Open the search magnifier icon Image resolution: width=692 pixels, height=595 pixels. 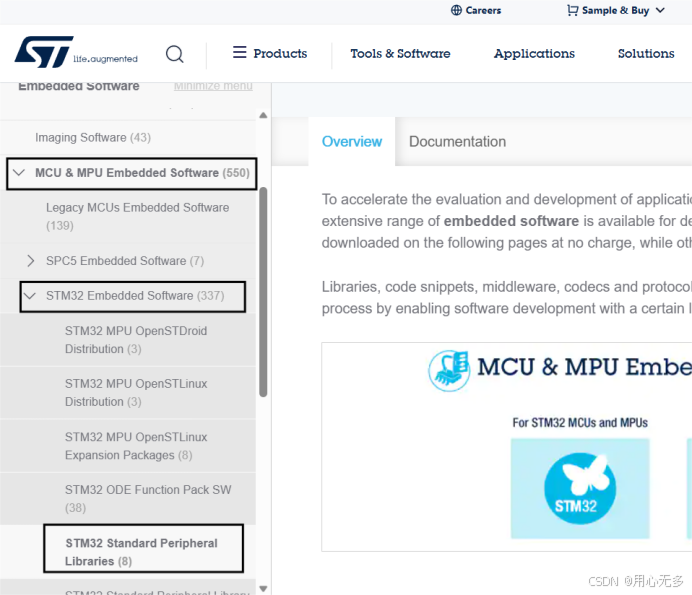click(175, 54)
